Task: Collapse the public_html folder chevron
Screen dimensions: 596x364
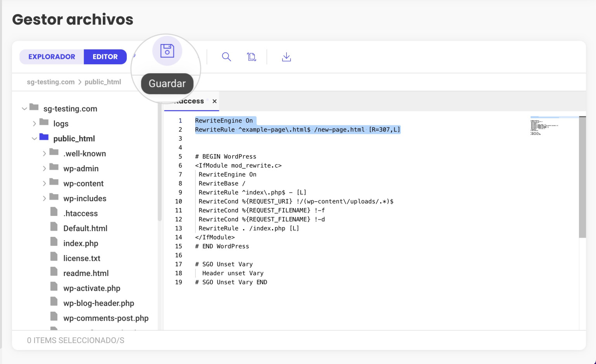Action: coord(35,139)
